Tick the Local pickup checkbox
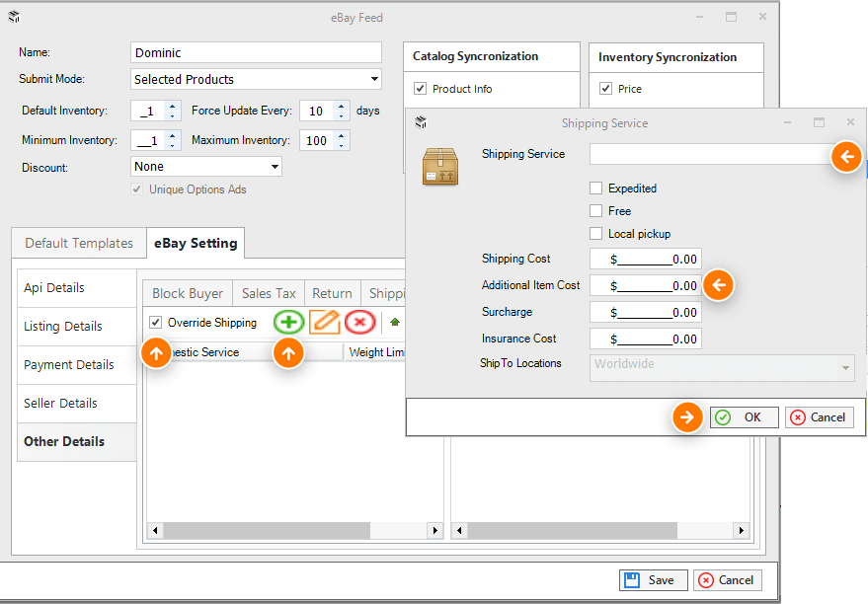868x604 pixels. point(595,234)
